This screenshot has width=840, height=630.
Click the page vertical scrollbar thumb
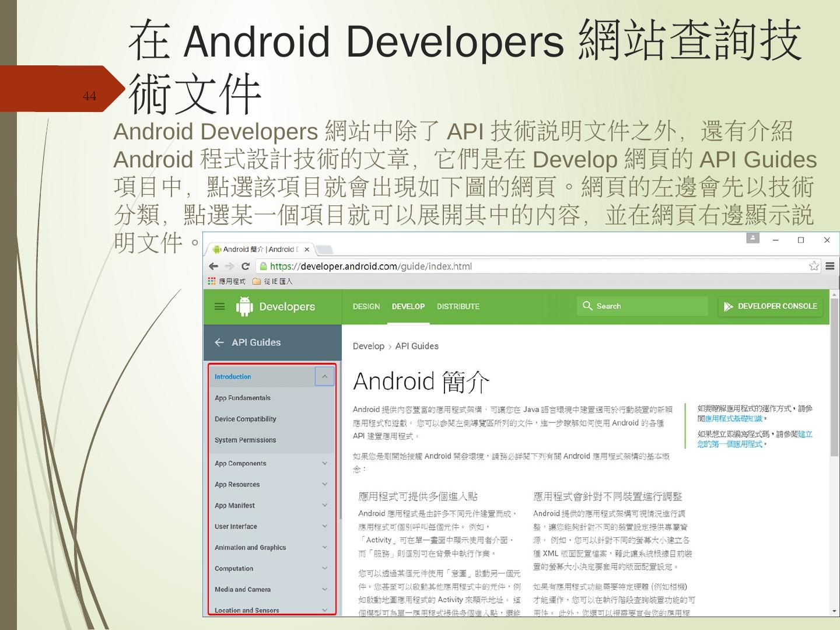click(834, 377)
